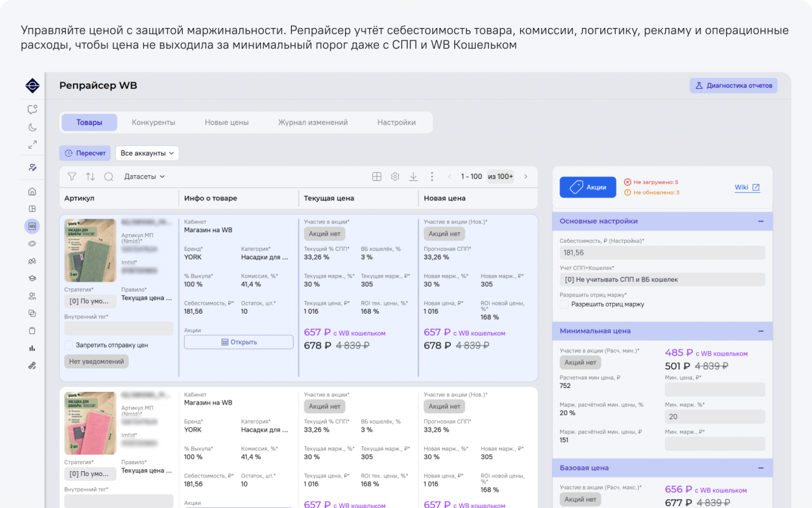Image resolution: width=812 pixels, height=508 pixels.
Task: Open the clipboard sidebar icon
Action: [x=32, y=330]
